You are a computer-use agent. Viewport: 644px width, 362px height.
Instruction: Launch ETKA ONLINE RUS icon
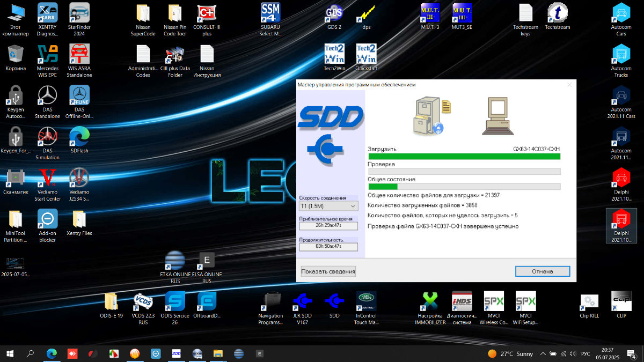[x=175, y=267]
